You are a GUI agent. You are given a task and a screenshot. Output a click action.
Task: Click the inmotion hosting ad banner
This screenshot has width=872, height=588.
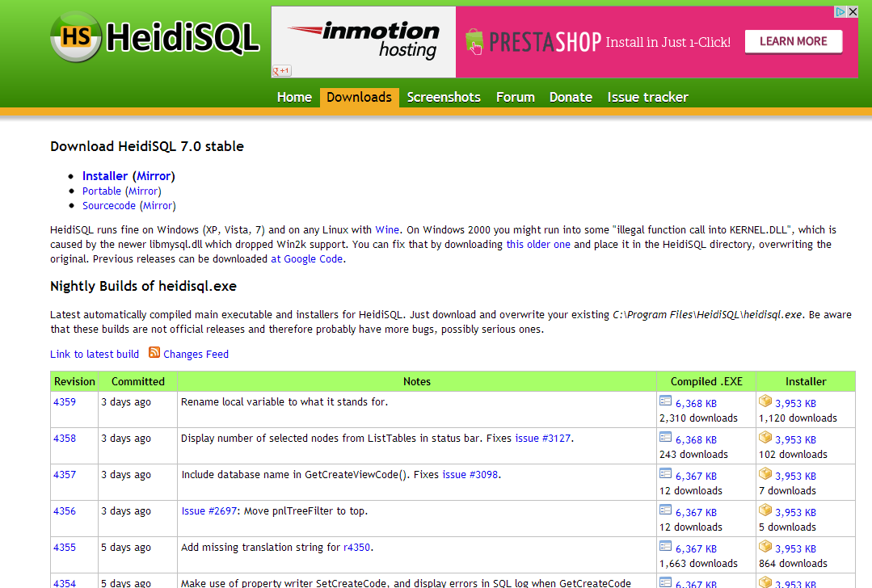[x=364, y=42]
